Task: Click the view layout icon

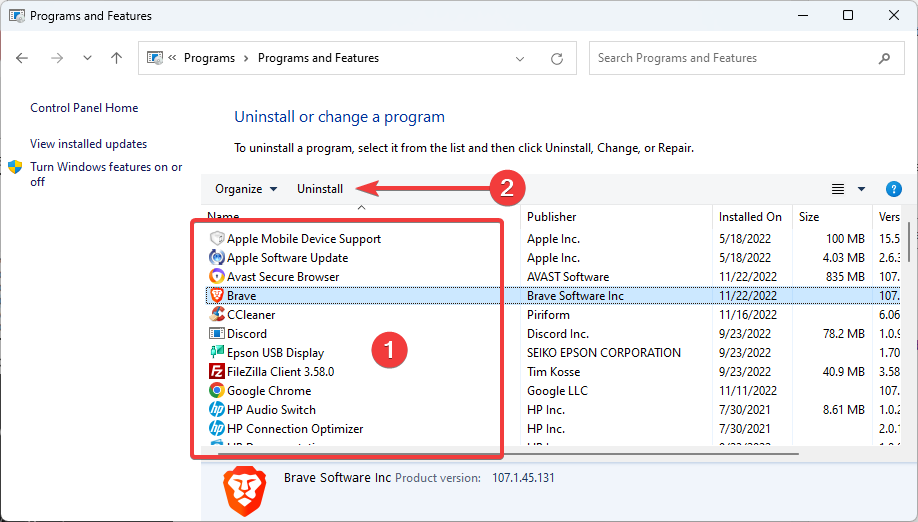Action: click(838, 189)
